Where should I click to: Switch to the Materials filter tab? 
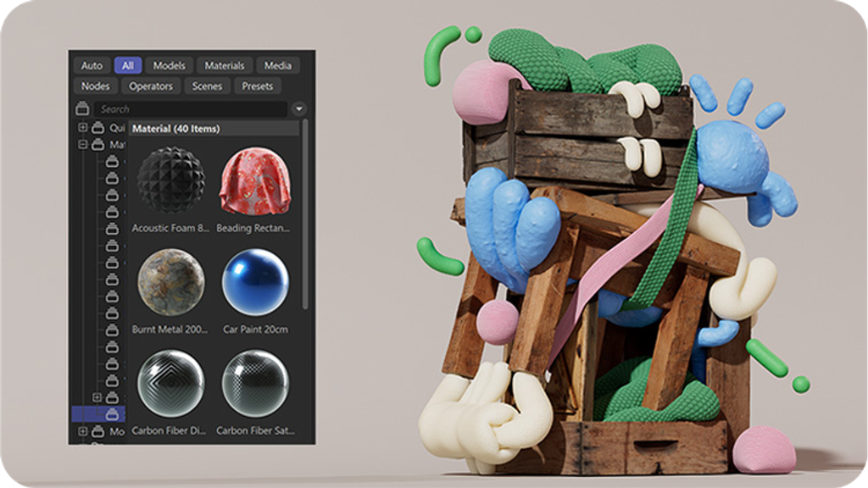(x=224, y=65)
